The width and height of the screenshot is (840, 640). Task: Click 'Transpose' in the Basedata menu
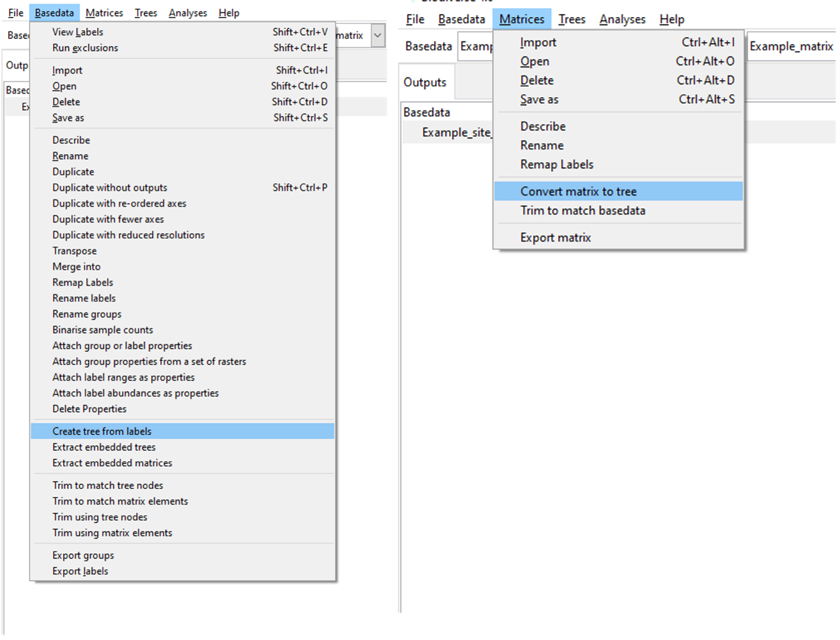(75, 251)
